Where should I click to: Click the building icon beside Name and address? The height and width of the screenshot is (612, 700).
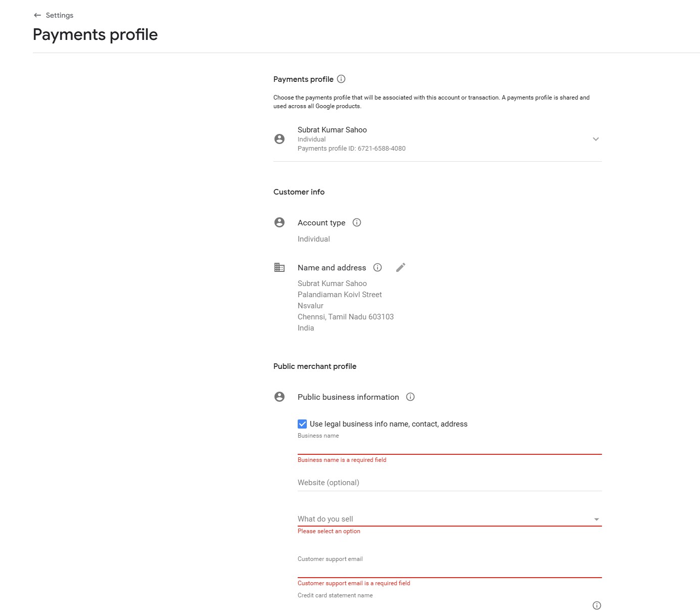click(x=279, y=267)
